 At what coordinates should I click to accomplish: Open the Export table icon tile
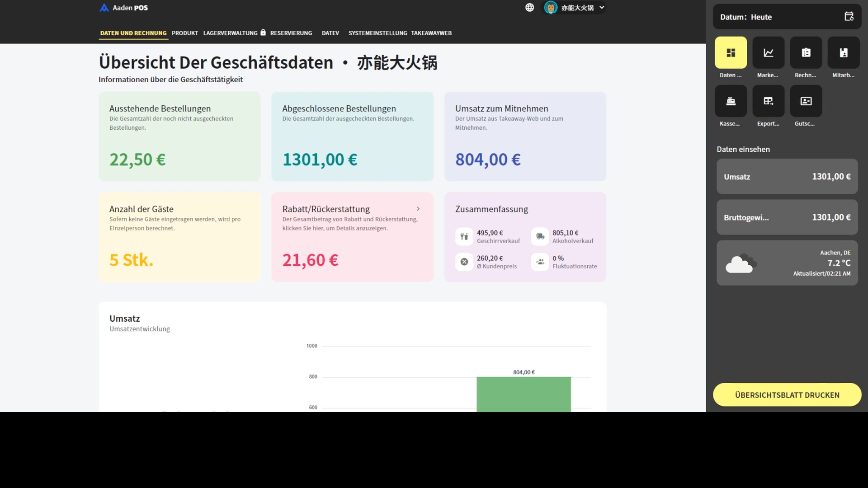768,101
